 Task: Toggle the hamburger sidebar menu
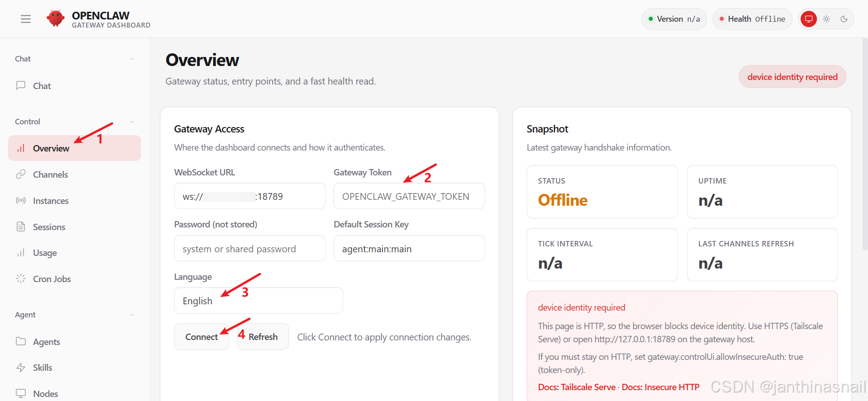click(x=26, y=19)
